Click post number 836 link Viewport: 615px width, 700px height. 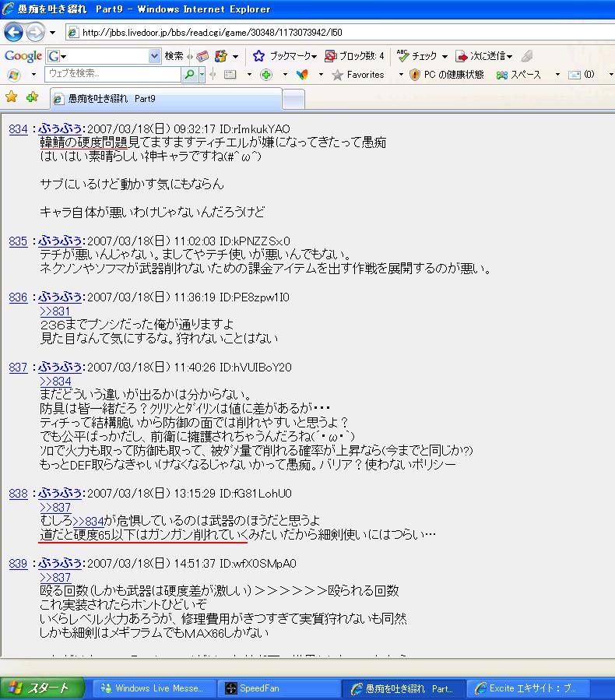(x=19, y=297)
